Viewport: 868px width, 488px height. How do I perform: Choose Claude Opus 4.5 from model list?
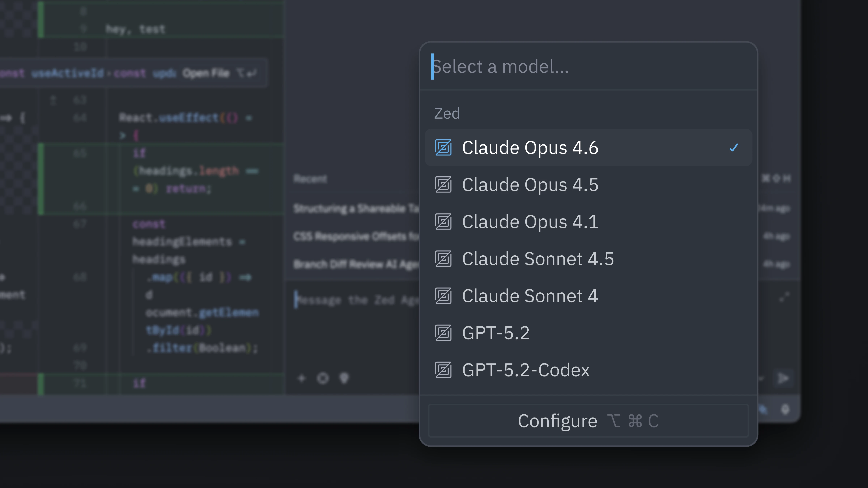pyautogui.click(x=530, y=185)
